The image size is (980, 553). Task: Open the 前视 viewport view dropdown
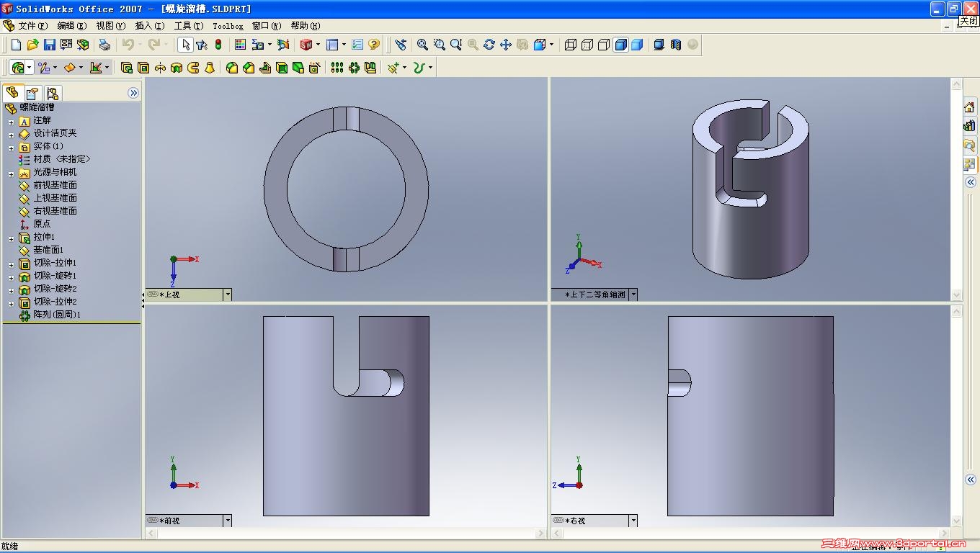[228, 521]
